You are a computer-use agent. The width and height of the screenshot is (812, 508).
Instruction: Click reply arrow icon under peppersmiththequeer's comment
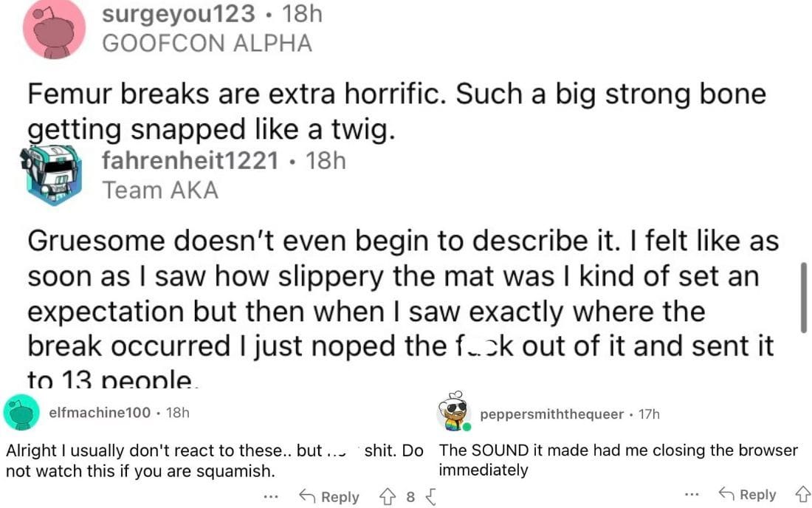coord(727,495)
